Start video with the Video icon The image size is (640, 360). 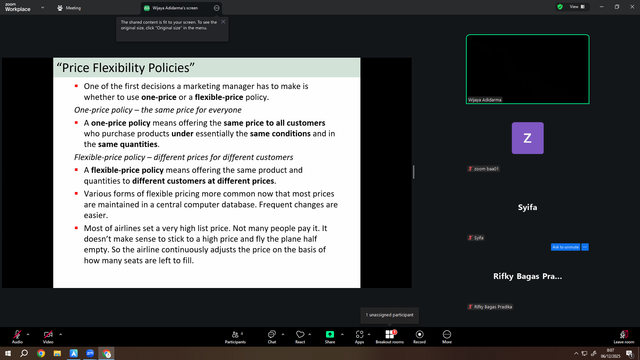point(48,334)
